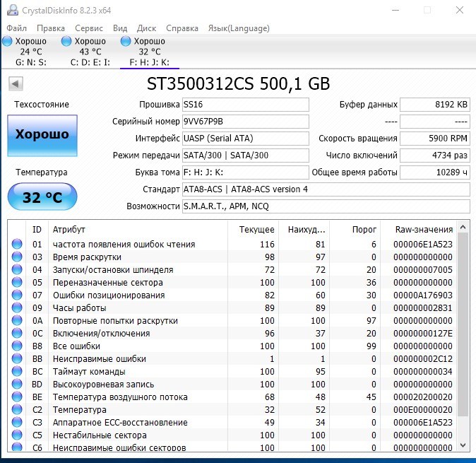Select the Часы работы attribute row
Image resolution: width=476 pixels, height=463 pixels.
[79, 308]
